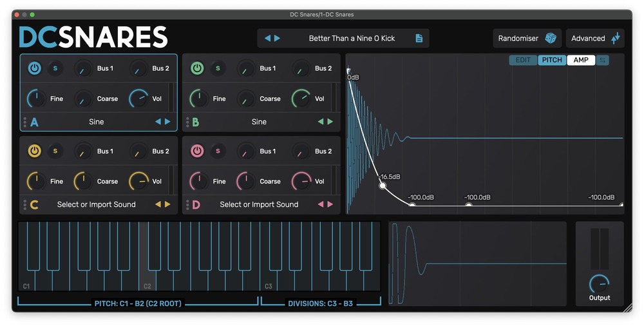Click the next preset arrow
The height and width of the screenshot is (326, 644).
277,38
